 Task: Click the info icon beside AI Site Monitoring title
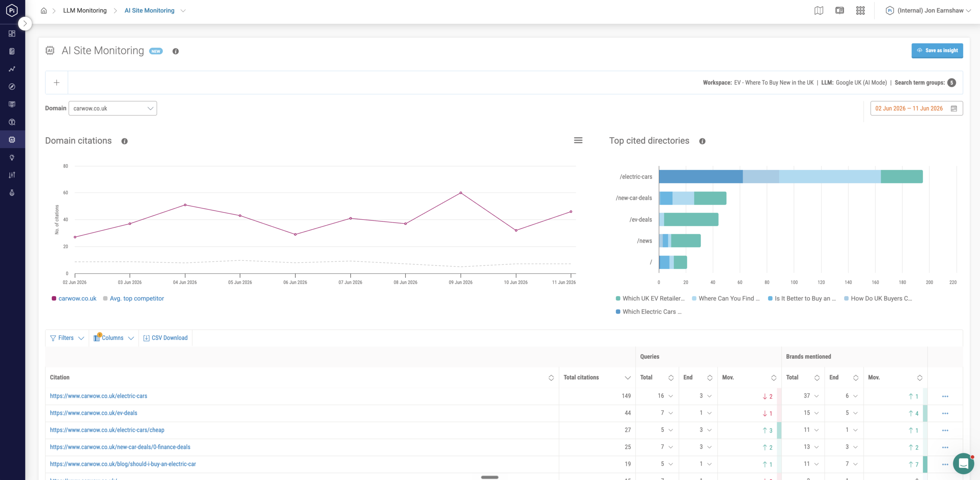[x=175, y=51]
